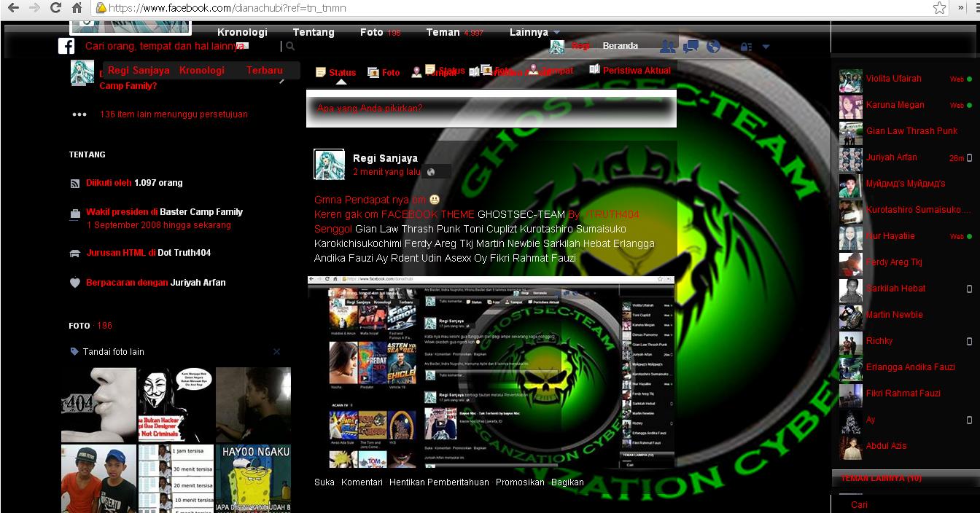Open two boys in caps photo thumbnail
Viewport: 980px width, 513px height.
click(x=98, y=479)
